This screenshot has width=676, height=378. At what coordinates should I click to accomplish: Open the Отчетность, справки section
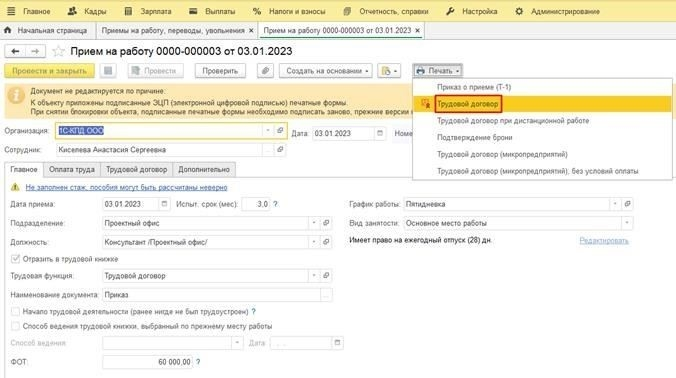[386, 11]
